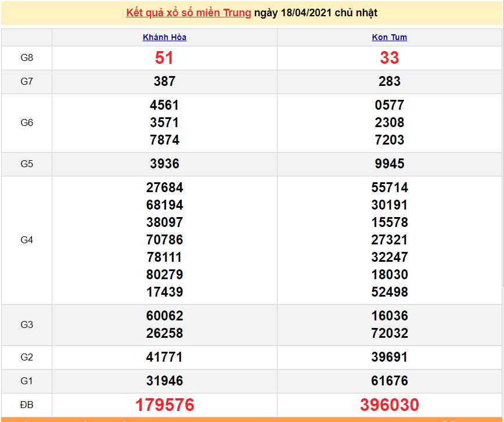Click Kon Tum G3 number 72032
Screen dimensions: 504x422
tap(389, 334)
